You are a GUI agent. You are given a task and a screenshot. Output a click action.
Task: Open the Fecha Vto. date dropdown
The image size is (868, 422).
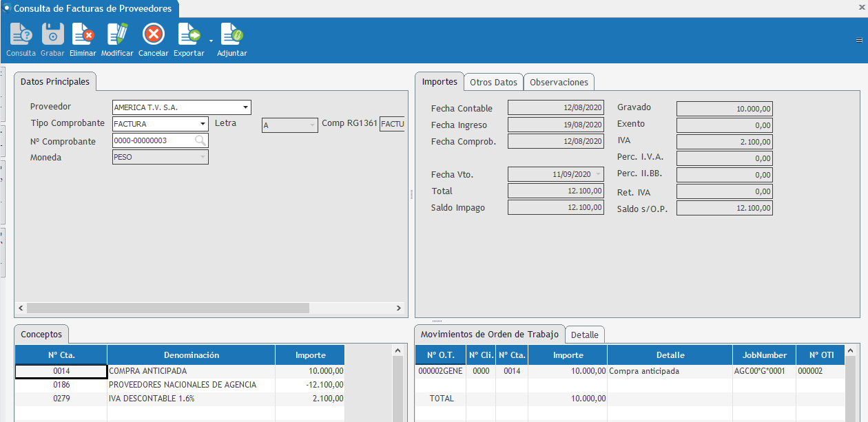[597, 175]
